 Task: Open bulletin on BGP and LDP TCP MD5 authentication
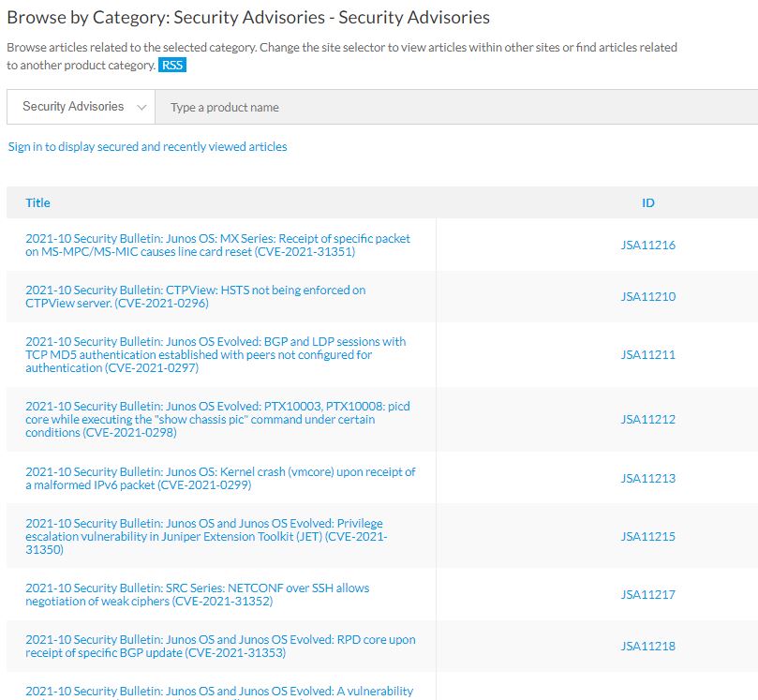216,354
